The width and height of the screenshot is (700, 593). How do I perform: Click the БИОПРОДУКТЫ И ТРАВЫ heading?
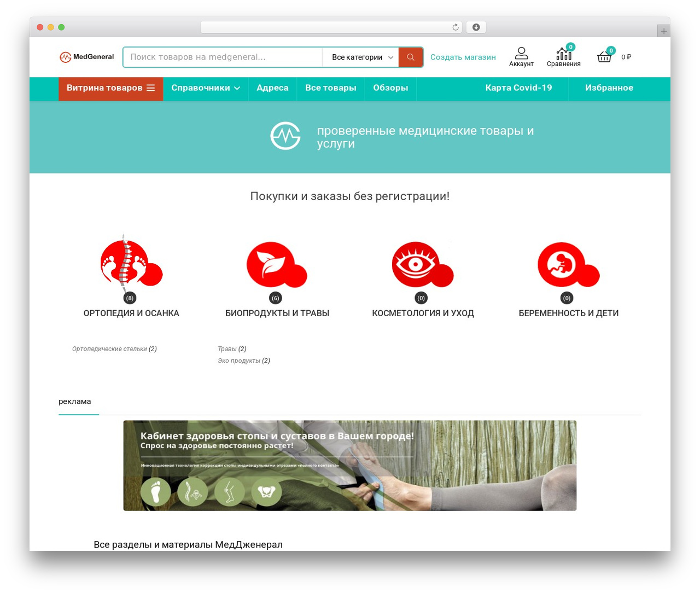277,313
